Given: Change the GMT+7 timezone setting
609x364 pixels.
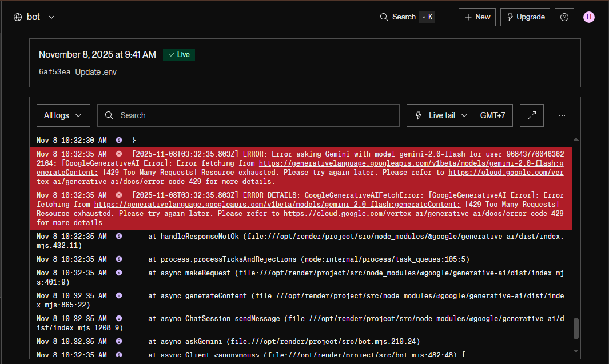Looking at the screenshot, I should 492,115.
